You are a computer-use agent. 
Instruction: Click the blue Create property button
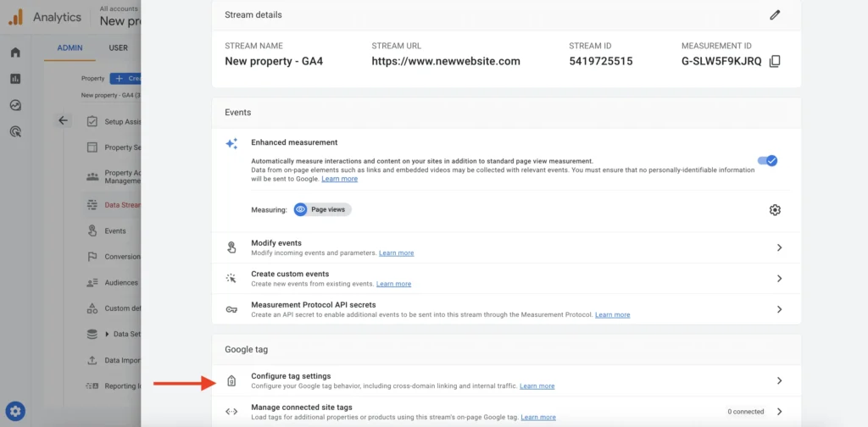pyautogui.click(x=125, y=79)
